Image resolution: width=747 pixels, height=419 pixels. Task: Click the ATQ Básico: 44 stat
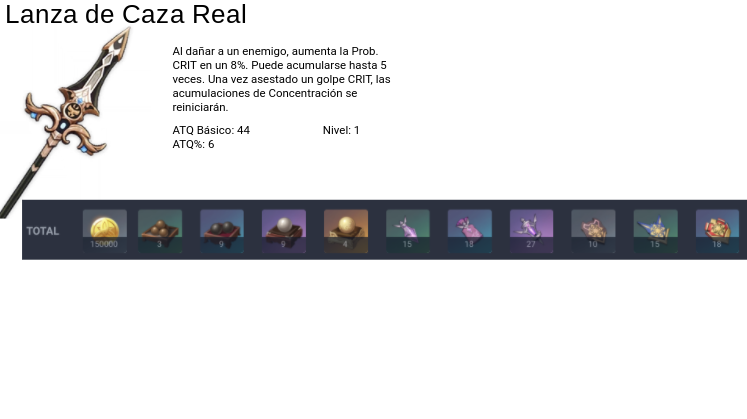tap(211, 130)
